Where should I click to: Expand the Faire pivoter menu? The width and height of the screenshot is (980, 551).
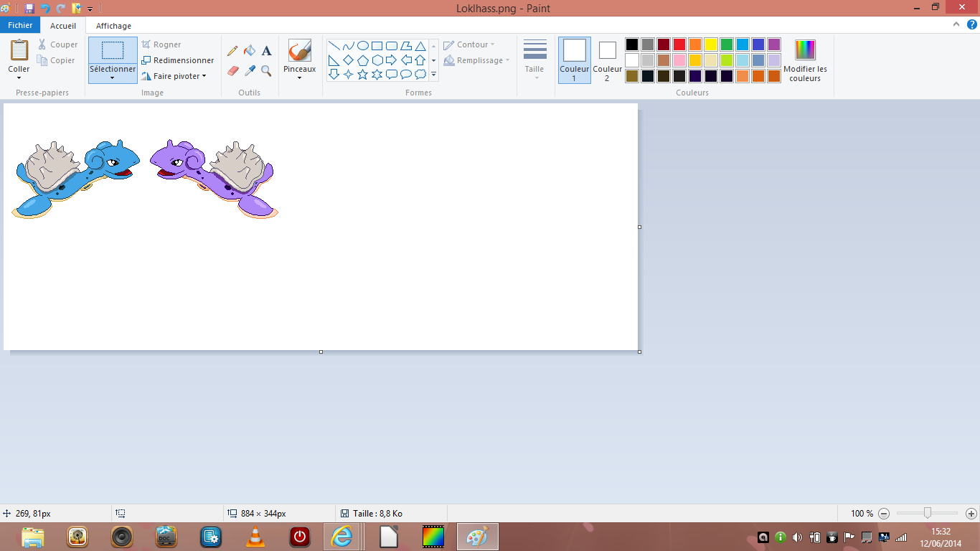(x=174, y=76)
